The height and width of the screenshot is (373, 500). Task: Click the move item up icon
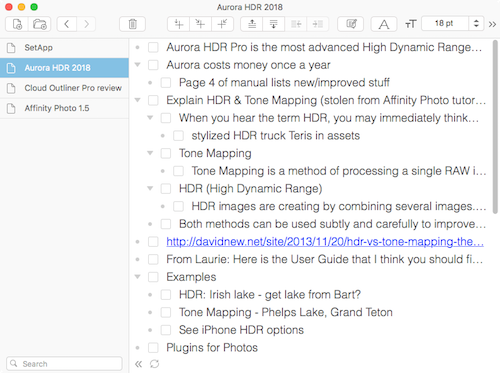[x=252, y=24]
